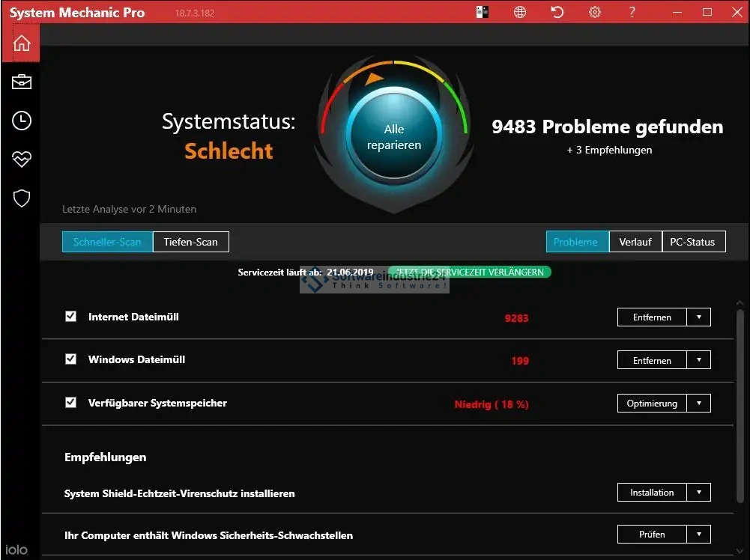Expand dropdown arrow beside Optimierung button
This screenshot has height=560, width=750.
click(699, 404)
